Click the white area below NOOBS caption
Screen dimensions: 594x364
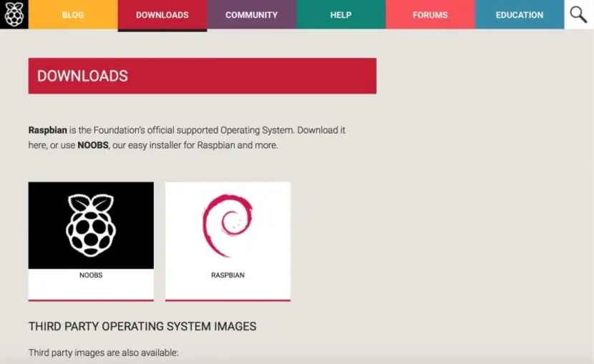coord(91,290)
